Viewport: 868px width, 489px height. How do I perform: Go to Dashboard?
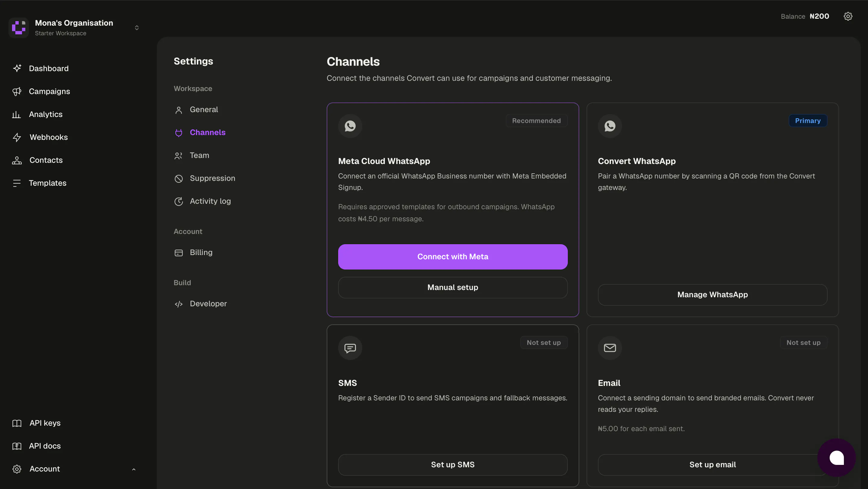tap(49, 68)
